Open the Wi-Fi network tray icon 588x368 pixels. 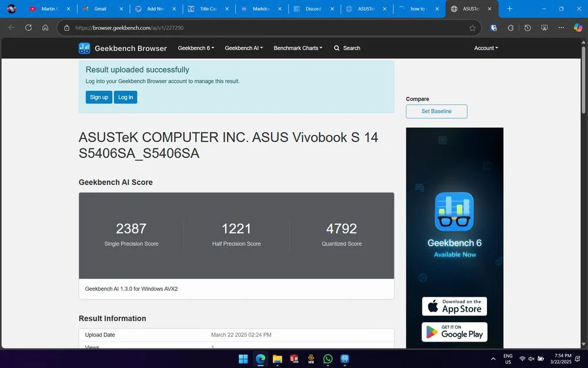[x=522, y=359]
